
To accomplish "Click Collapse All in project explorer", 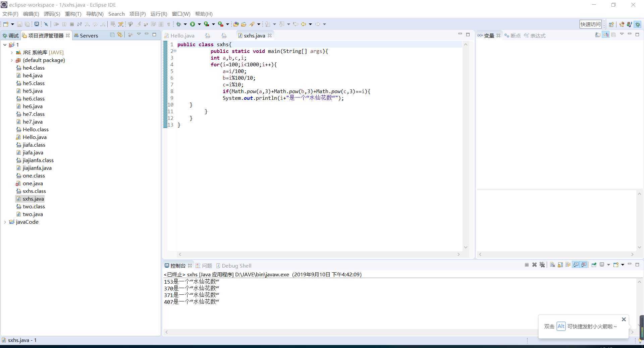I will (x=112, y=35).
